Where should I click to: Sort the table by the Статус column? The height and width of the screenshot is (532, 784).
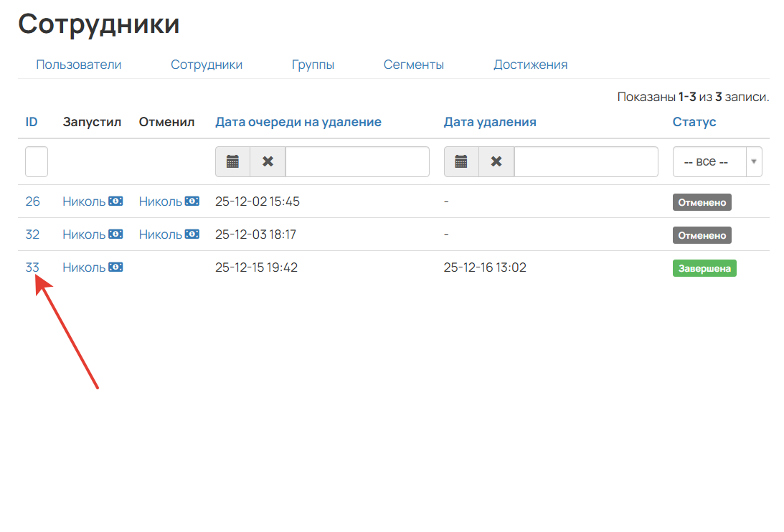click(x=694, y=121)
